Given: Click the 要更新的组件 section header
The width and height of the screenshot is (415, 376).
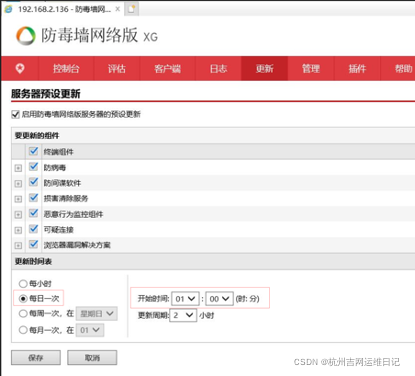Looking at the screenshot, I should [x=37, y=136].
